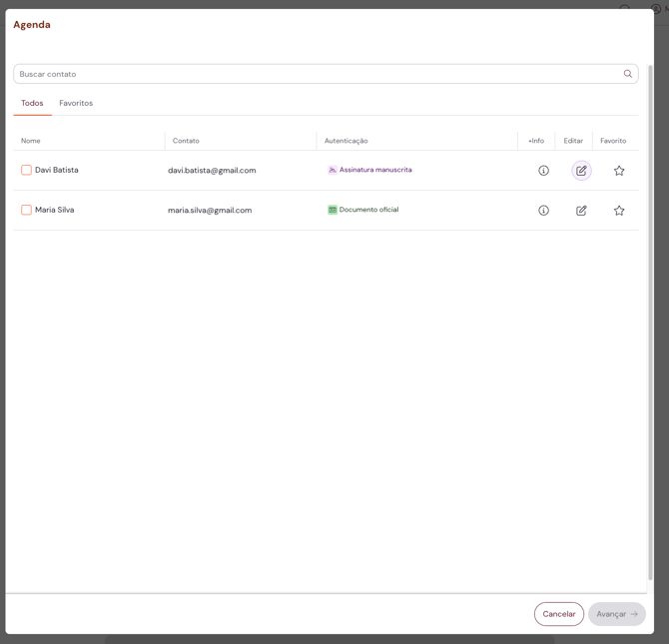Tick the Maria Silva checkbox
This screenshot has width=669, height=644.
26,210
